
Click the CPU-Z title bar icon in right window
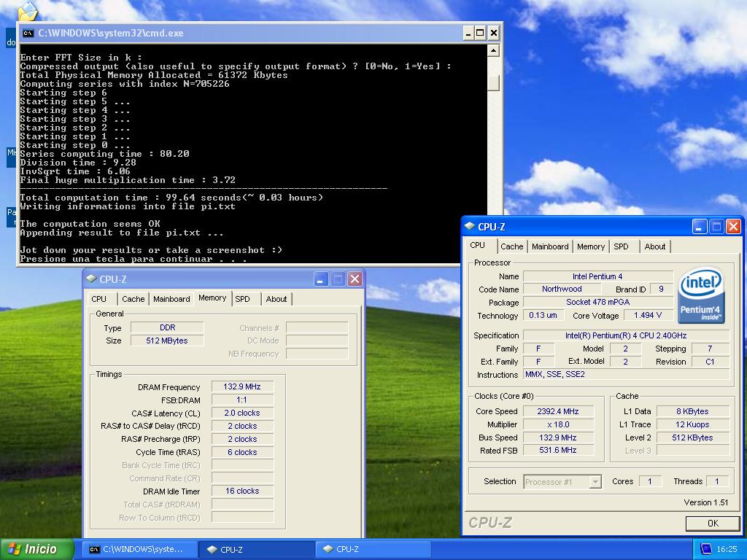[471, 226]
